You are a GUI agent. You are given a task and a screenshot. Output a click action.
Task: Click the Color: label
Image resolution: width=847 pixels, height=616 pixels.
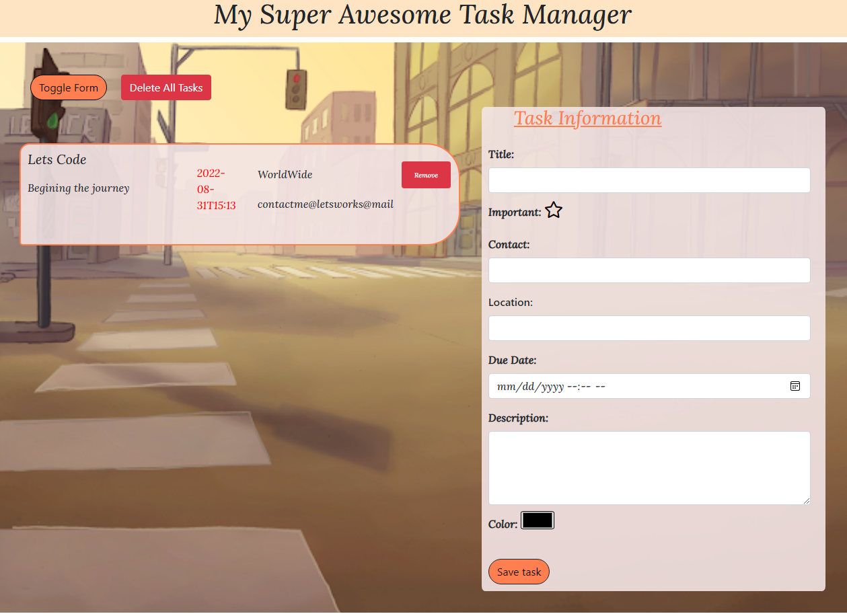coord(503,524)
